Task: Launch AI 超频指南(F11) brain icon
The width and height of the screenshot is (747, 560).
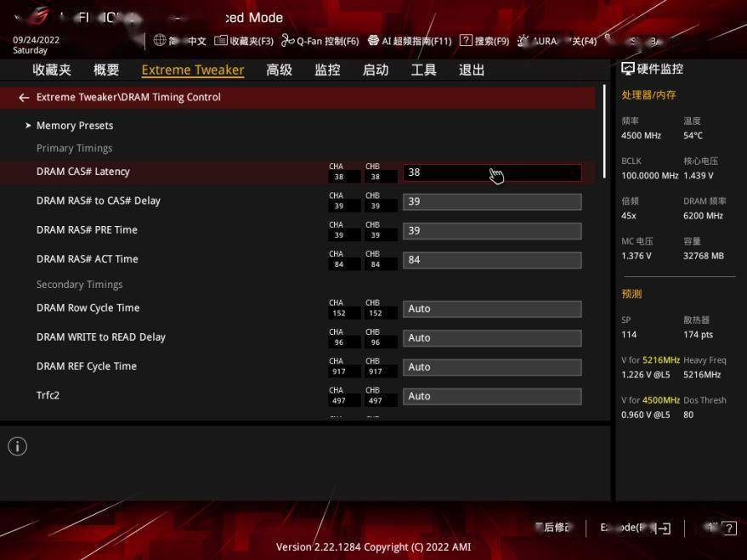Action: point(374,40)
